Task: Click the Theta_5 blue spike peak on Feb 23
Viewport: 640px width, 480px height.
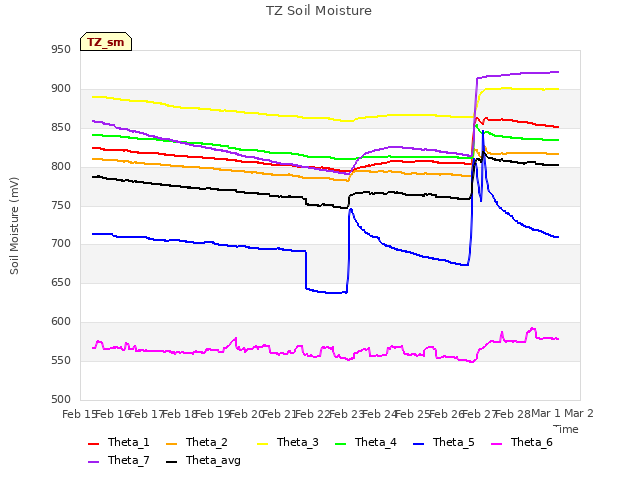Action: tap(351, 209)
